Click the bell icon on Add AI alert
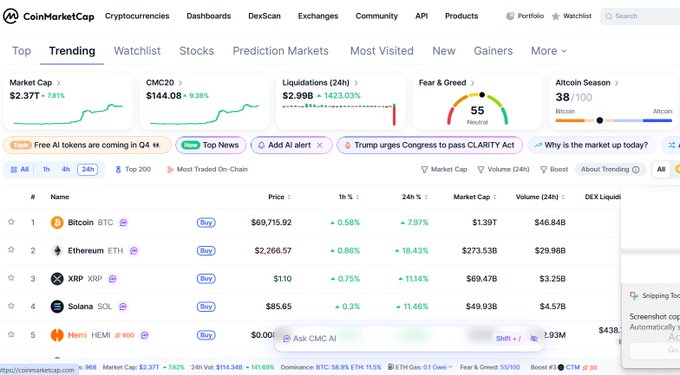 262,145
